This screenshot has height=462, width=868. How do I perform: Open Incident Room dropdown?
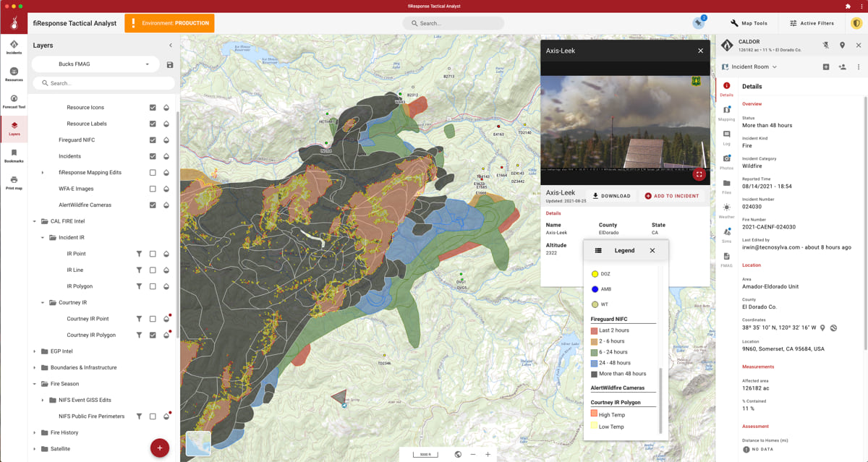pos(749,67)
